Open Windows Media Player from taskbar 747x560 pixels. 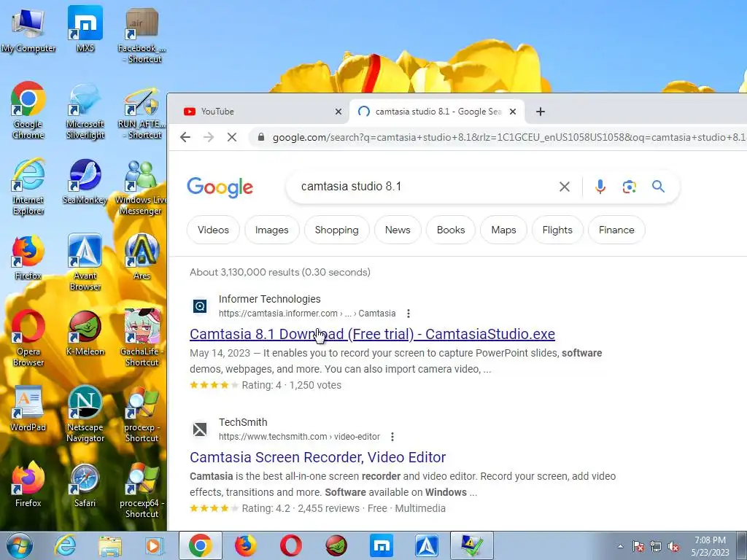coord(155,545)
